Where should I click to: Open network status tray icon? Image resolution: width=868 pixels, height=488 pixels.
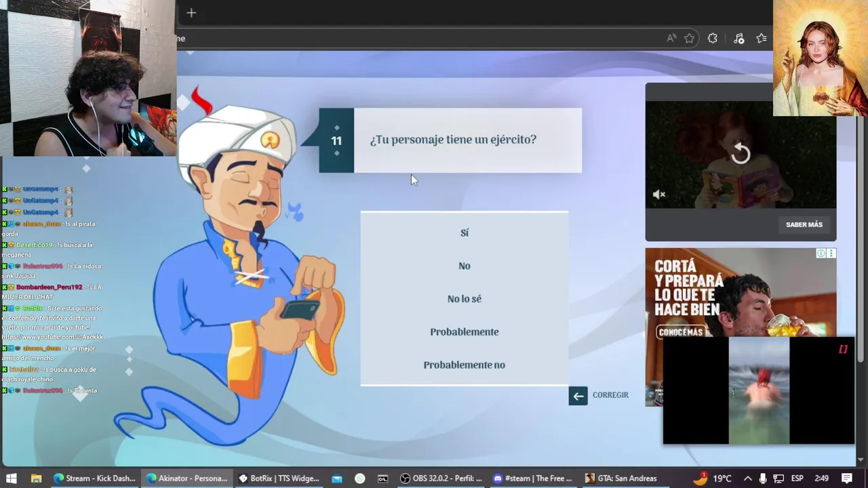[x=779, y=479]
